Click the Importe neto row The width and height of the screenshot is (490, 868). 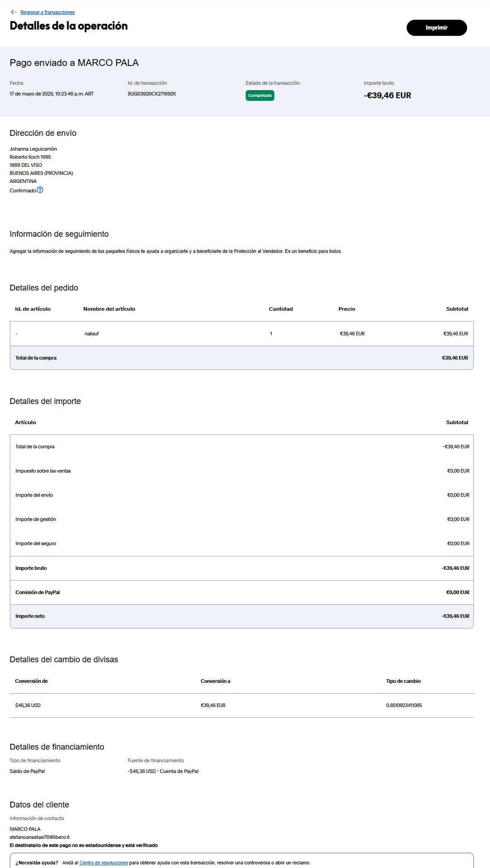[242, 616]
